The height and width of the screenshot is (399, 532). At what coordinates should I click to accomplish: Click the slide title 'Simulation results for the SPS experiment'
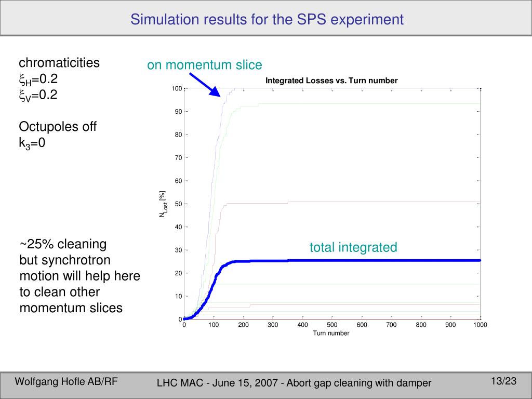click(x=267, y=19)
